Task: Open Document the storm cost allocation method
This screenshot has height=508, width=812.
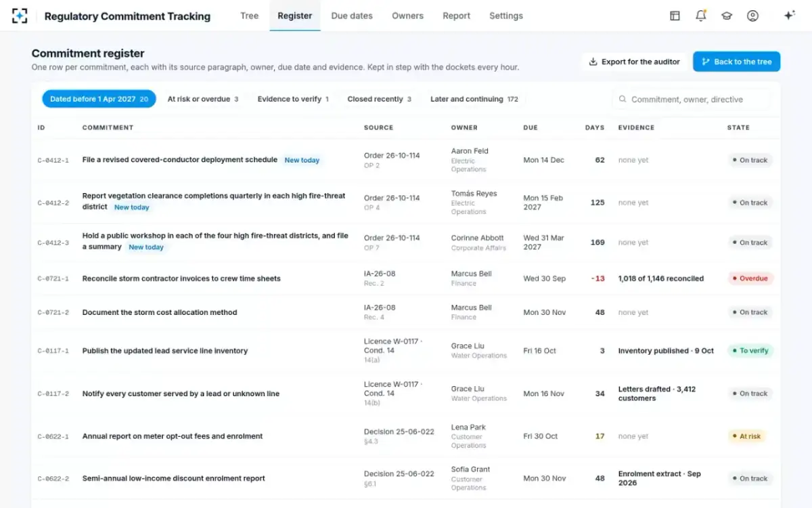Action: click(160, 312)
